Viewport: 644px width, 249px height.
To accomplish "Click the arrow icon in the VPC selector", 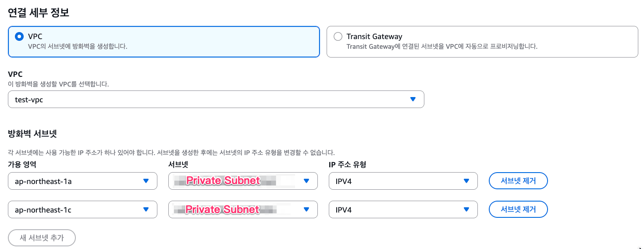I will click(413, 100).
